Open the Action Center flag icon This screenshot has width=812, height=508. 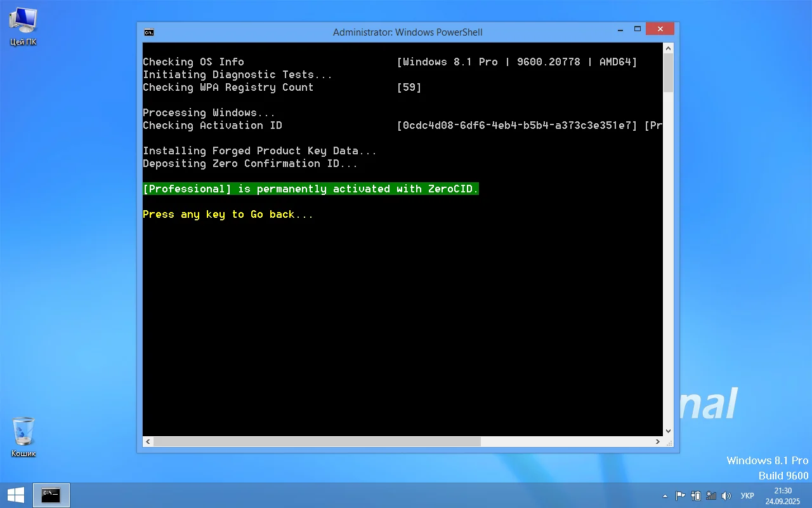tap(680, 496)
